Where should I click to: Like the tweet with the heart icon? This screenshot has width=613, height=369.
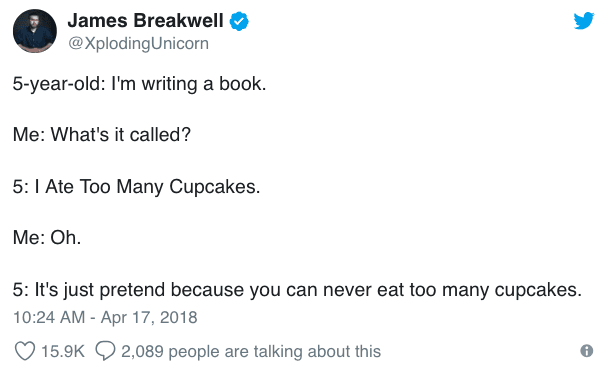[25, 351]
